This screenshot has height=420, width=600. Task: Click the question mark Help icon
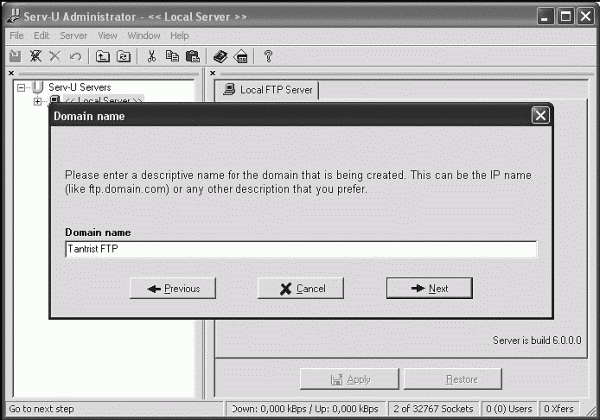tap(268, 57)
